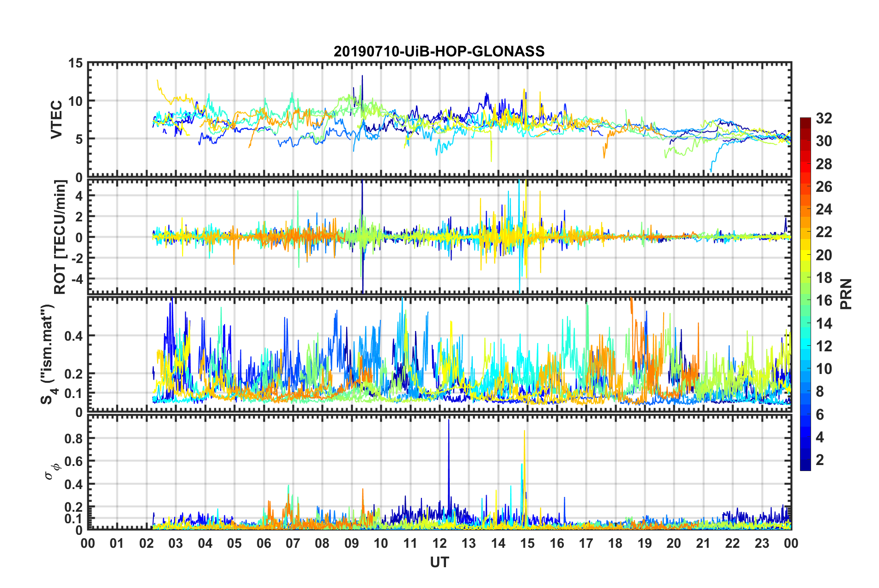Click the 15 hour tick on the UT axis
The width and height of the screenshot is (879, 588).
pyautogui.click(x=527, y=543)
